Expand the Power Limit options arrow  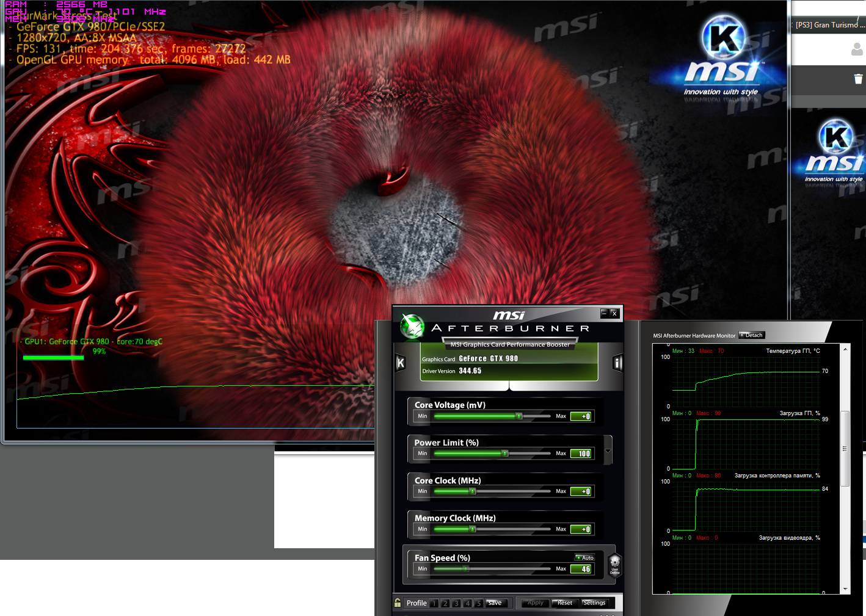pyautogui.click(x=608, y=451)
